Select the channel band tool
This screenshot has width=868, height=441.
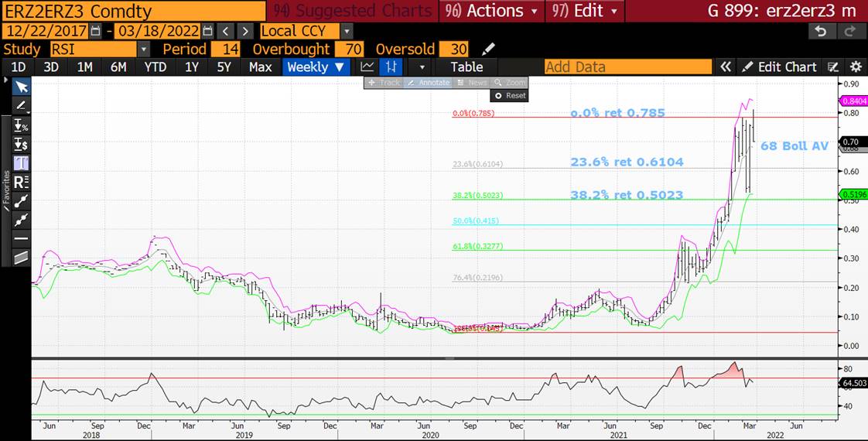click(21, 258)
